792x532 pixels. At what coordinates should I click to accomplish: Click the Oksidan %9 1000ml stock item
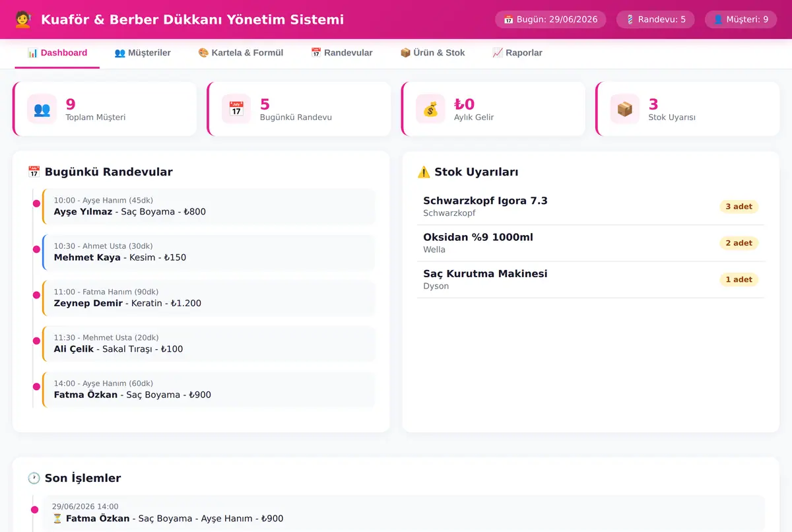tap(591, 243)
